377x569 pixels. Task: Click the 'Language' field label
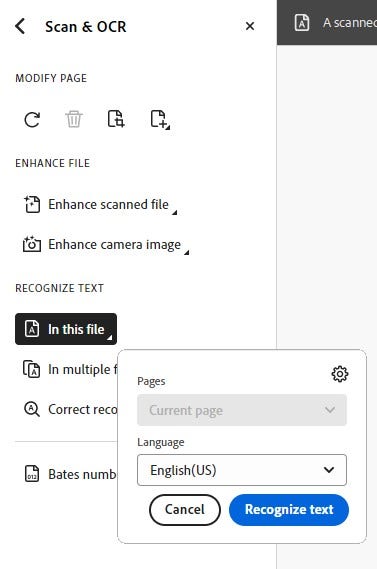pos(161,442)
